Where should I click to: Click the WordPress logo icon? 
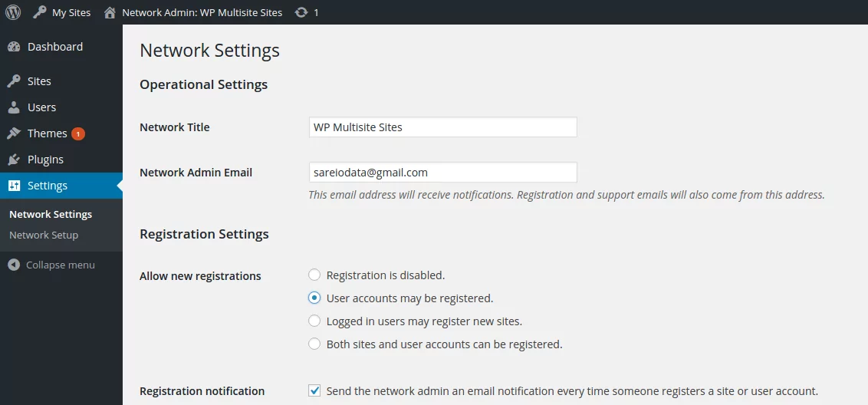click(13, 12)
